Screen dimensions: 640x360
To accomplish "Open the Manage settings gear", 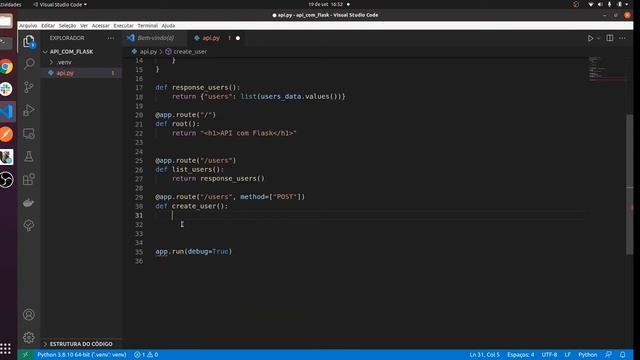I will click(x=29, y=338).
